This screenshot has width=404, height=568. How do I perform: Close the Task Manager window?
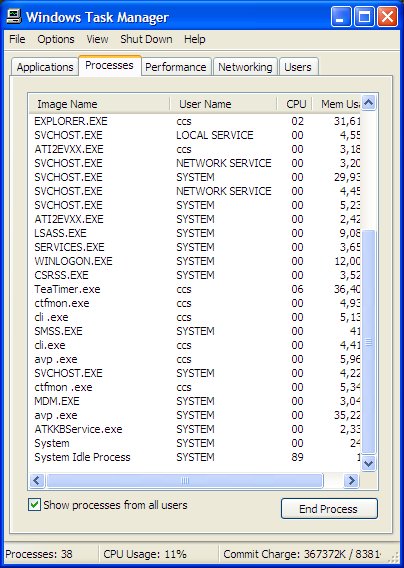point(388,17)
